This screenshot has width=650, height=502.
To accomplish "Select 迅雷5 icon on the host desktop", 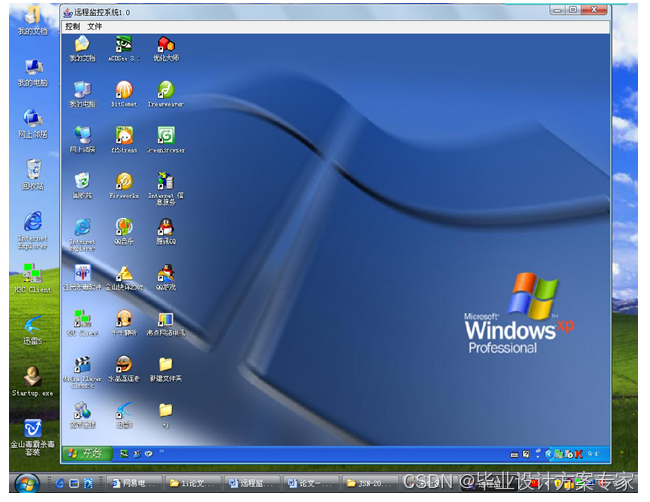I will [x=33, y=330].
